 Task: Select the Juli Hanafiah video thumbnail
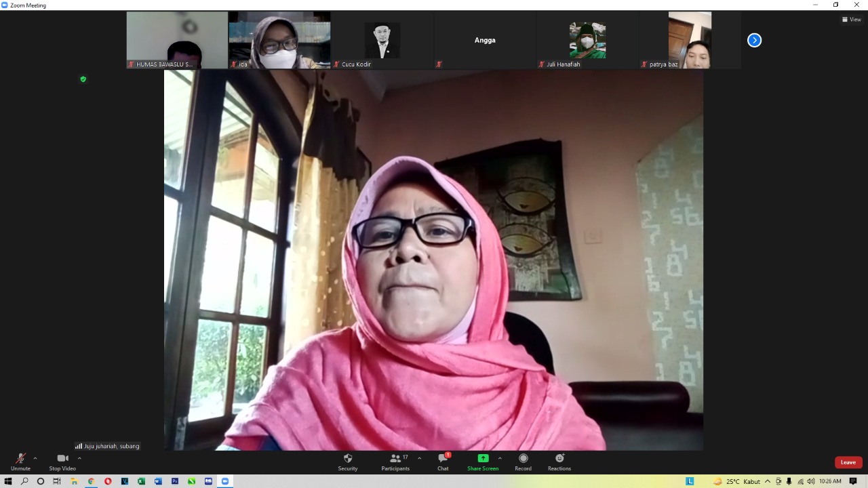coord(587,40)
